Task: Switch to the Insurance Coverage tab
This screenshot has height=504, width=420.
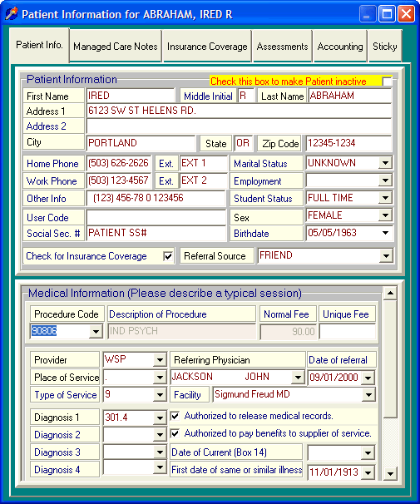Action: click(x=207, y=47)
